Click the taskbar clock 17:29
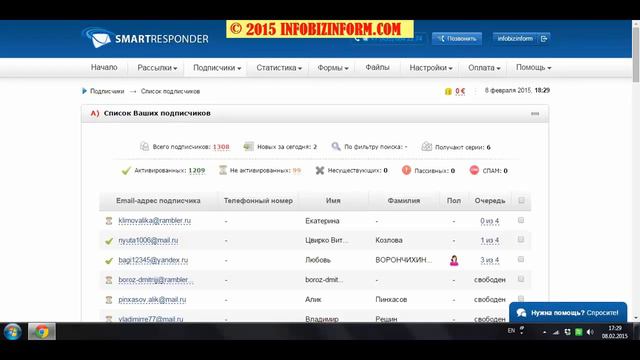 [615, 328]
